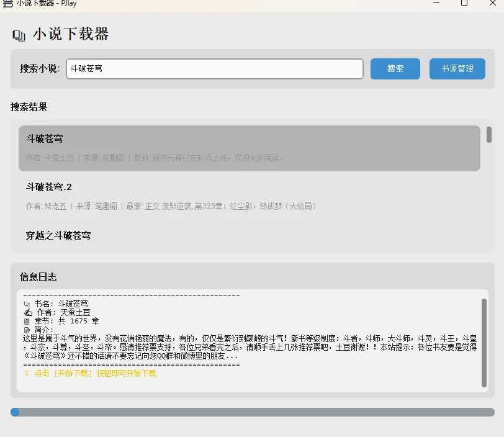The image size is (504, 437).
Task: Open 书源管理 source management
Action: [457, 68]
